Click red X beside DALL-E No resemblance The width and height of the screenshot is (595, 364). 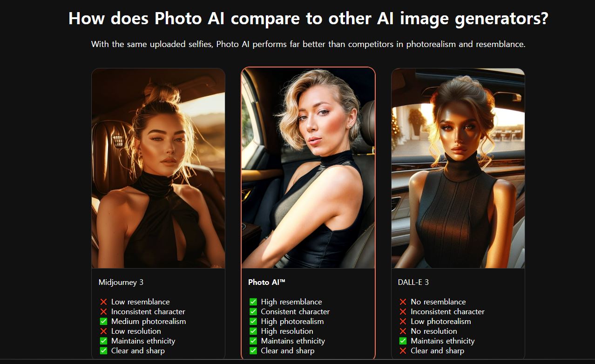pos(403,302)
